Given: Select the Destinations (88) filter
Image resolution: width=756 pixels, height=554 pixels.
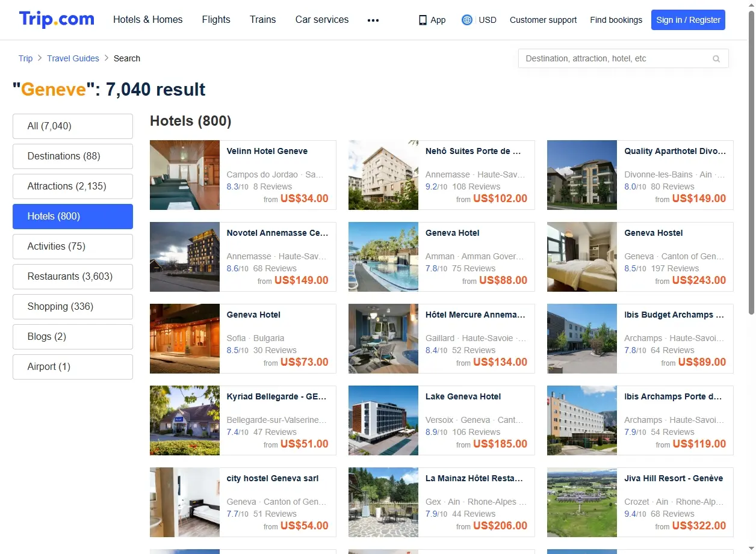Looking at the screenshot, I should [73, 156].
